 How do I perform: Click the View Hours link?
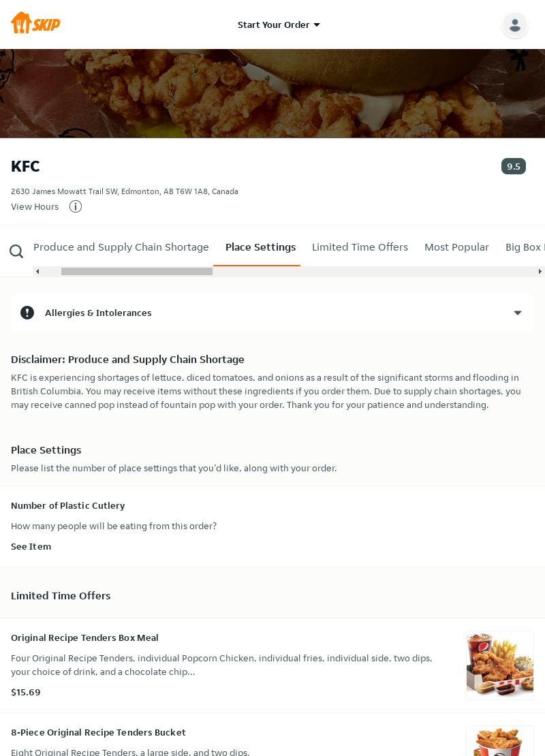pos(35,206)
